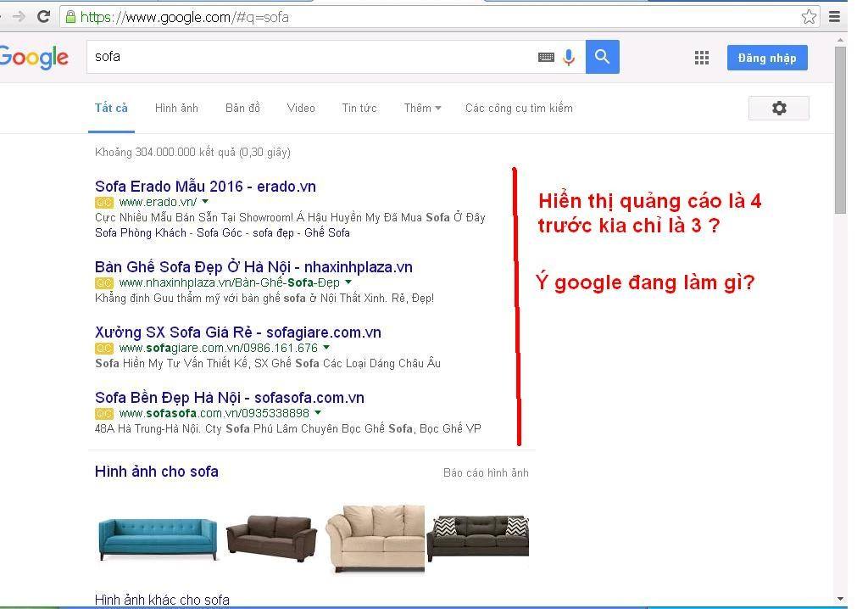The width and height of the screenshot is (868, 609).
Task: Click the scrollbar down arrow
Action: (x=840, y=599)
